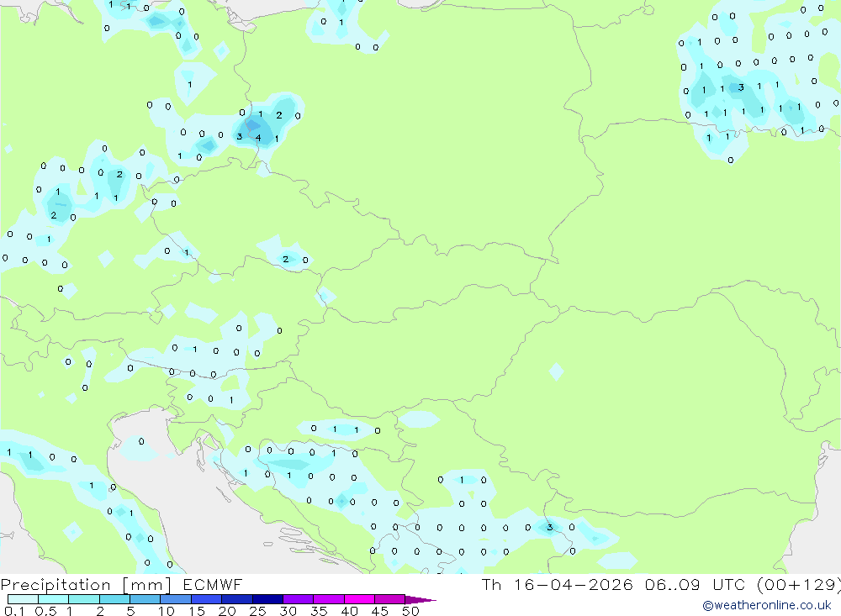The image size is (841, 616).
Task: Click the 25–30 mm dark blue swatch
Action: (267, 599)
